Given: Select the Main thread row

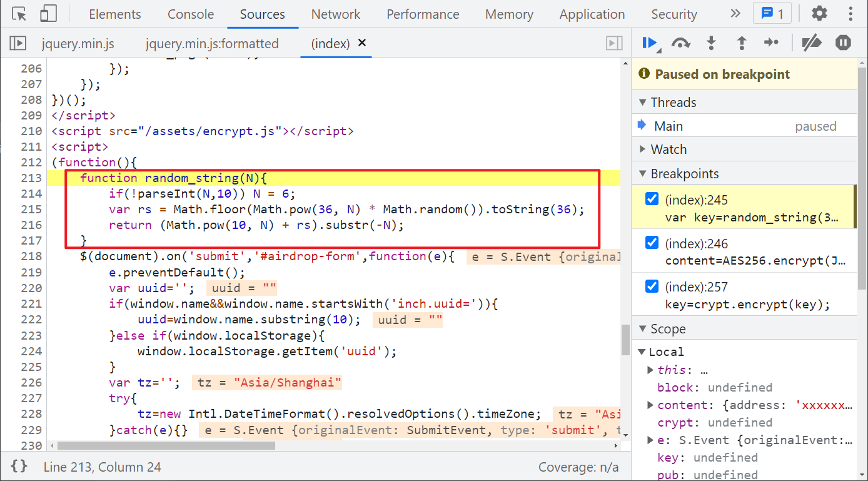Looking at the screenshot, I should [744, 126].
